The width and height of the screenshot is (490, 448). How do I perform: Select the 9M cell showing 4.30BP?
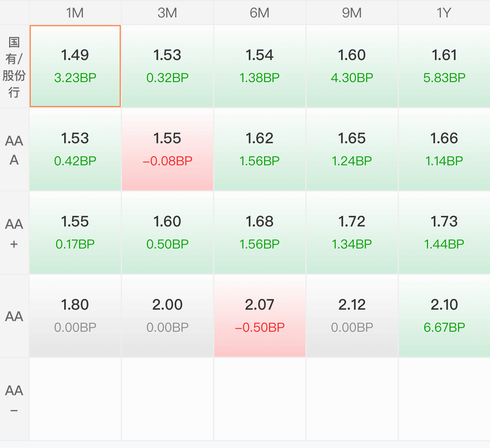point(352,66)
